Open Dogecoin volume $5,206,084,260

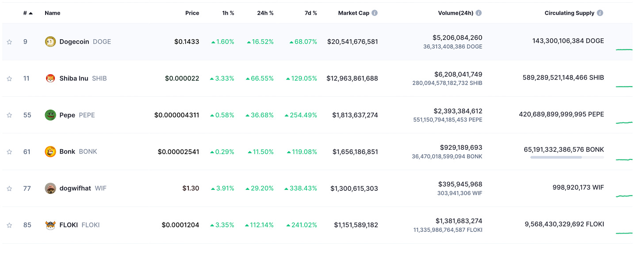tap(457, 38)
